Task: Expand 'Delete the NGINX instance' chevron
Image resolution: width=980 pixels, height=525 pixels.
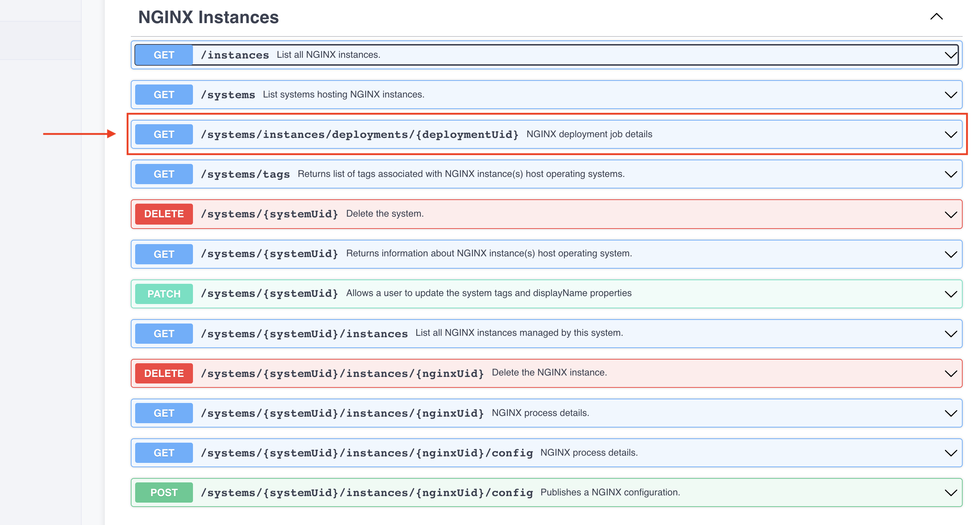Action: point(951,374)
